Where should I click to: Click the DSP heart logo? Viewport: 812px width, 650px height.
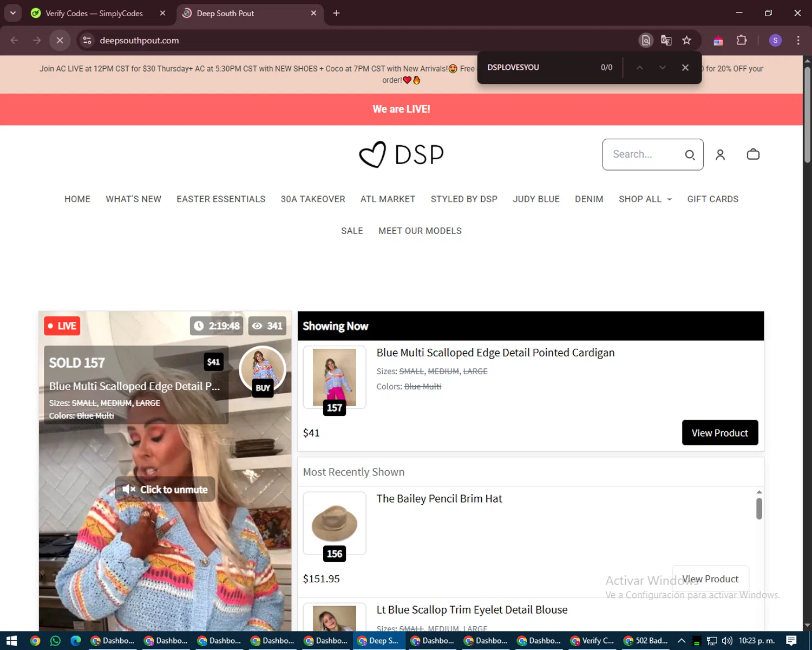(401, 154)
